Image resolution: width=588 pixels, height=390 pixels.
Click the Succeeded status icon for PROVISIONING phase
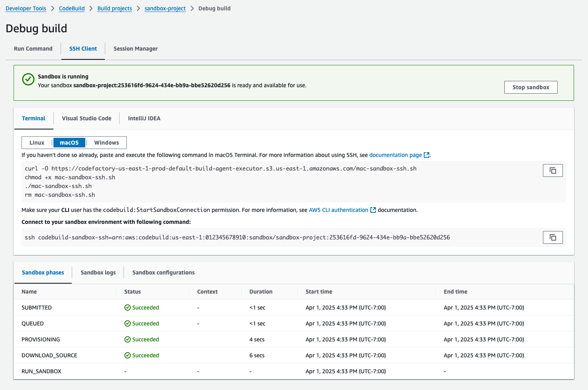point(127,339)
